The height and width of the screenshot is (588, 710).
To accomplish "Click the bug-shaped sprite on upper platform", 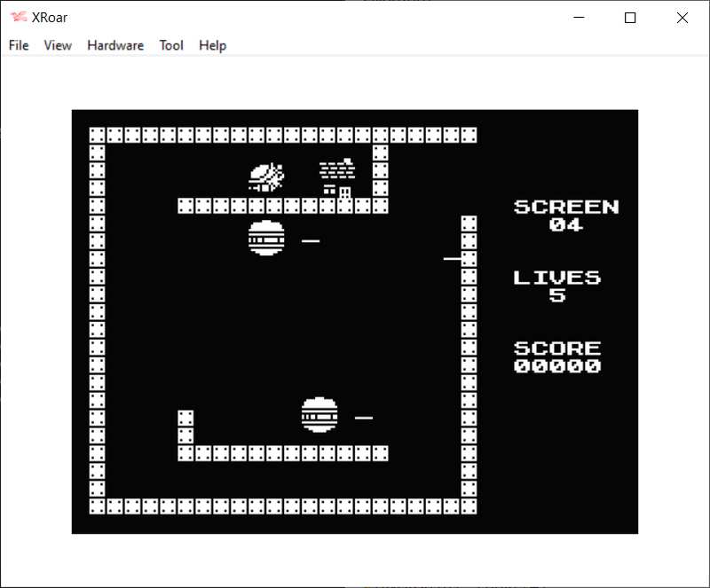I will pos(266,177).
